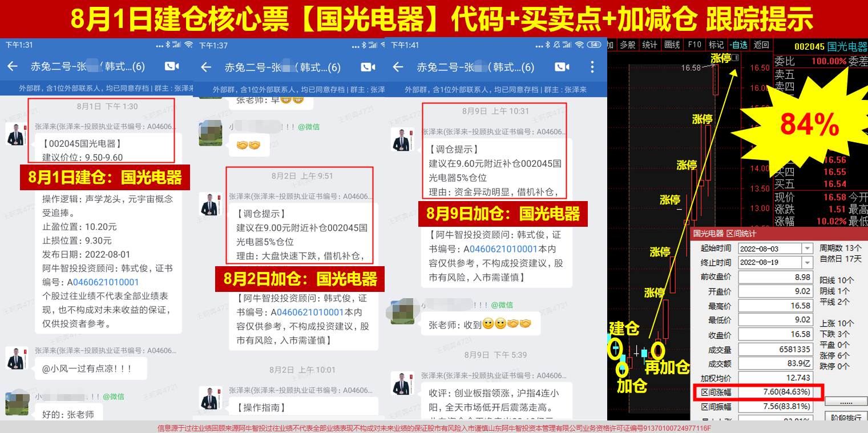868x433 pixels.
Task: Open 起始时间 date dropdown arrow
Action: [x=807, y=248]
